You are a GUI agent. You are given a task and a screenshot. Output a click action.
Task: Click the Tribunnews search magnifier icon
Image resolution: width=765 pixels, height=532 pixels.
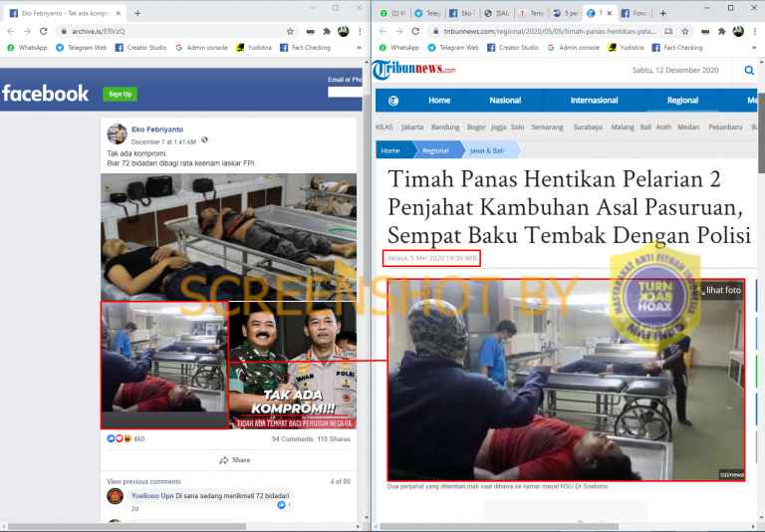click(749, 71)
